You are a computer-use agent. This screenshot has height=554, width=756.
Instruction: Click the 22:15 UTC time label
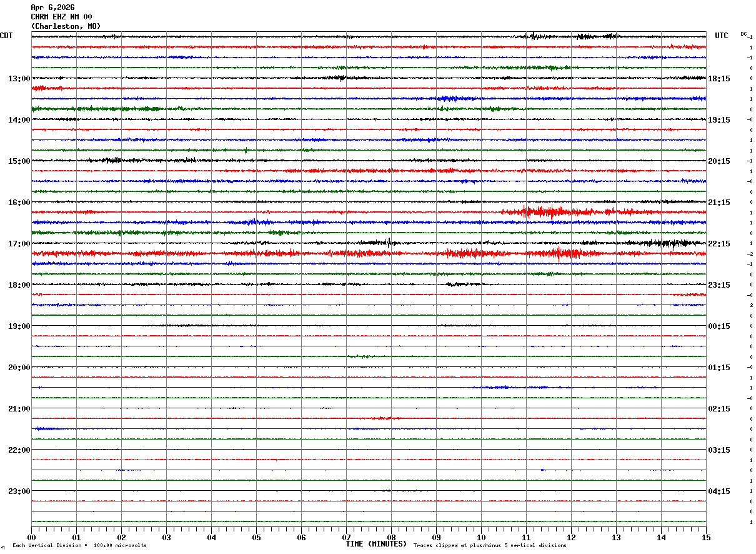pyautogui.click(x=719, y=244)
